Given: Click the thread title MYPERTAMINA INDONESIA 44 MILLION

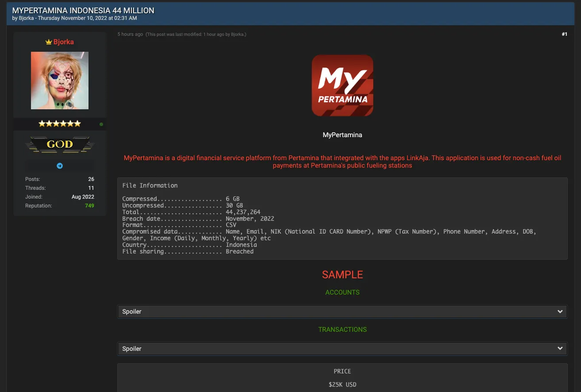Looking at the screenshot, I should coord(83,10).
